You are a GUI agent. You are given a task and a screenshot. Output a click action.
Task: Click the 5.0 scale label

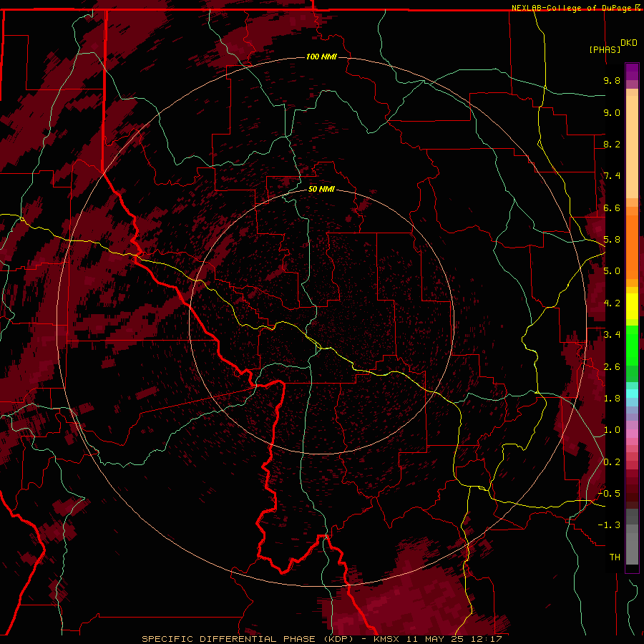click(612, 271)
